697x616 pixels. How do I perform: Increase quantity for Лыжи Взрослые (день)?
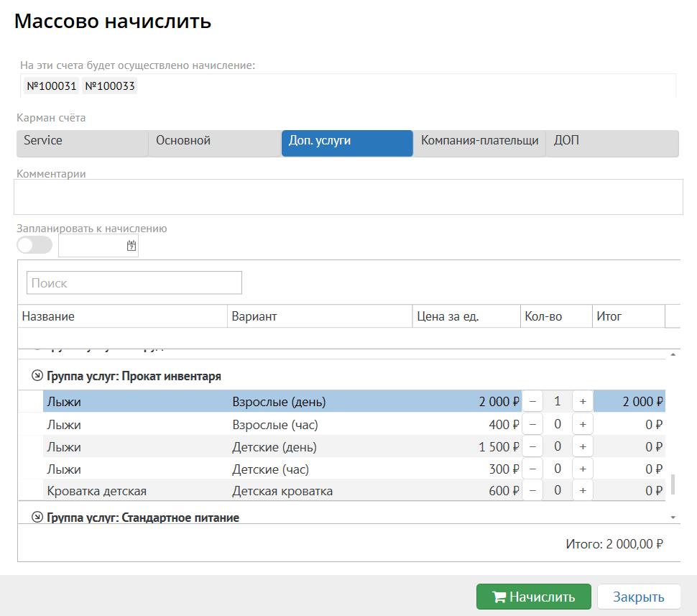[x=582, y=402]
